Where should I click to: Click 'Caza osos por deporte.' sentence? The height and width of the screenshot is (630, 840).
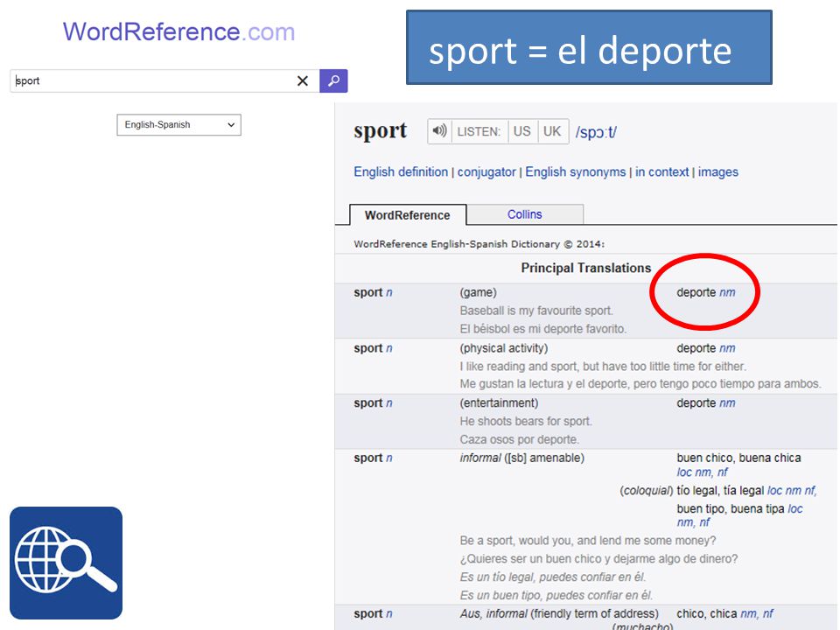pos(519,439)
